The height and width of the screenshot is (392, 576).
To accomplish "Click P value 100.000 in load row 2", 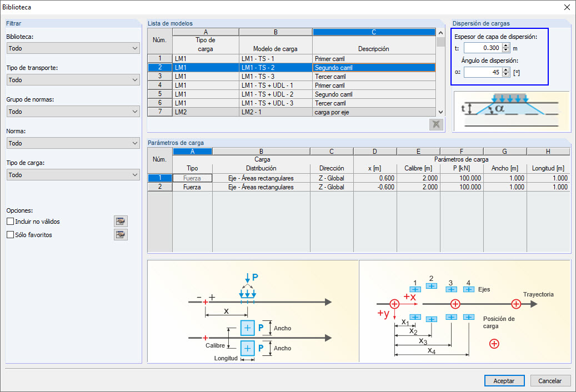I will tap(462, 187).
